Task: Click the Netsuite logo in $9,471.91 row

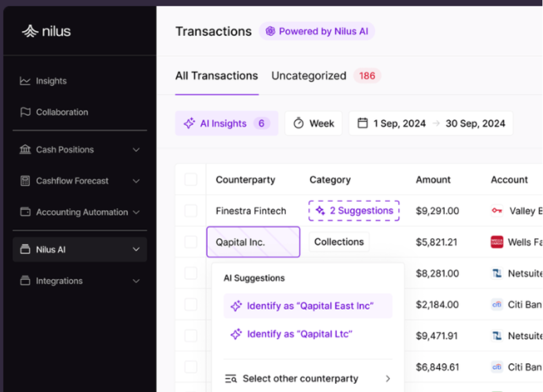Action: pyautogui.click(x=497, y=336)
